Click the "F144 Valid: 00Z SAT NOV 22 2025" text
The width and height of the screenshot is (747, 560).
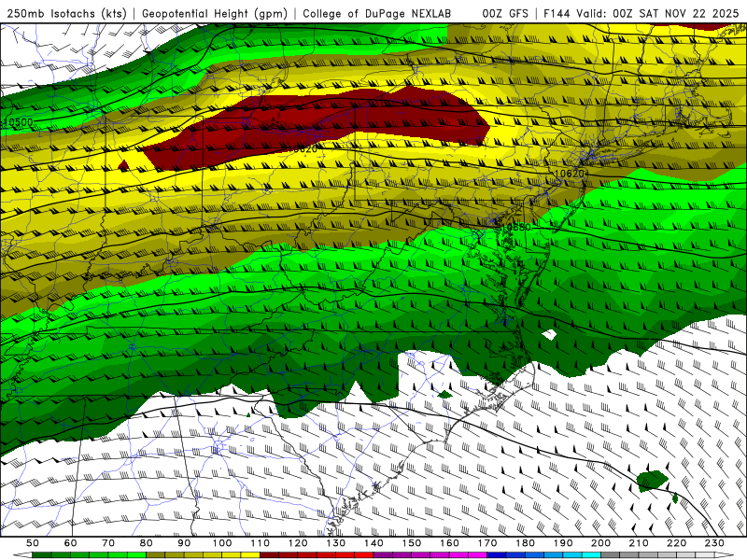coord(641,13)
